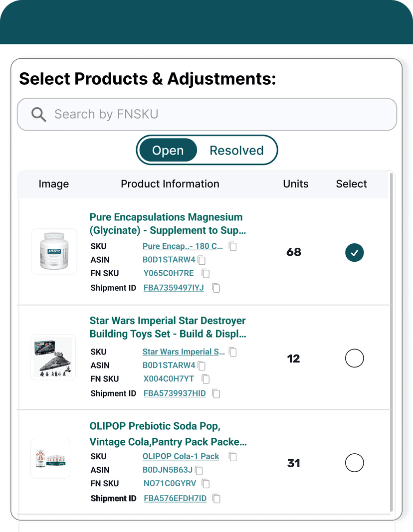This screenshot has height=532, width=413.
Task: Select the OLIPOP Prebiotic Soda product
Action: [355, 463]
